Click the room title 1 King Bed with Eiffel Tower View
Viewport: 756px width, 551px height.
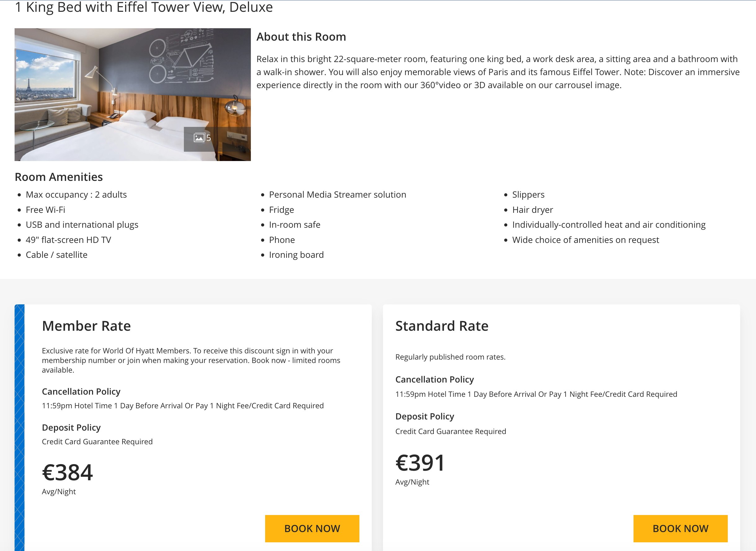coord(143,7)
